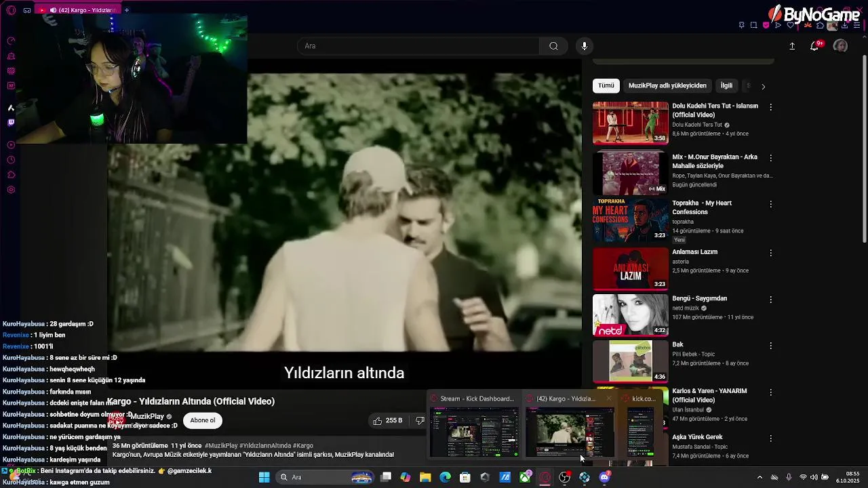The width and height of the screenshot is (868, 488).
Task: Mute the Kargo tab speaker icon
Action: (53, 10)
